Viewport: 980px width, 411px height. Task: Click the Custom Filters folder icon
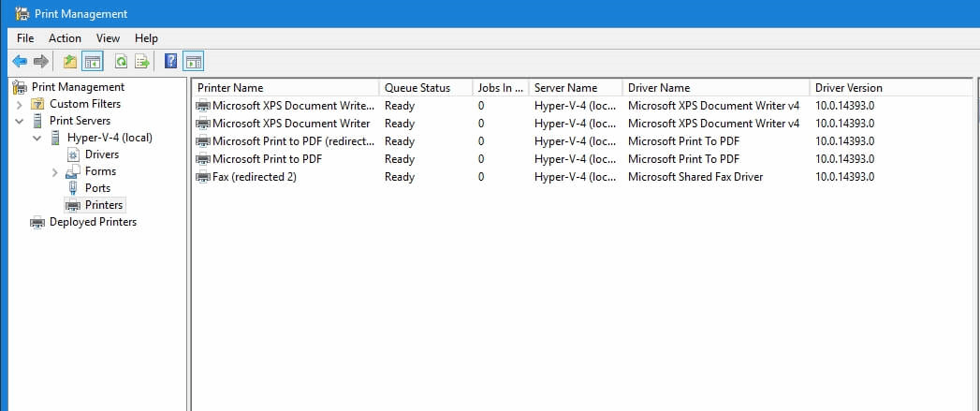click(38, 104)
